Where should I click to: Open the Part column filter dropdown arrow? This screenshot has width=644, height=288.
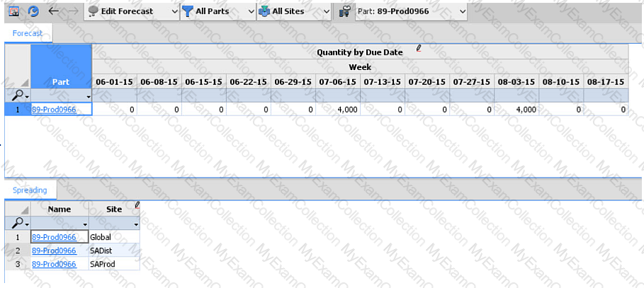(x=89, y=96)
